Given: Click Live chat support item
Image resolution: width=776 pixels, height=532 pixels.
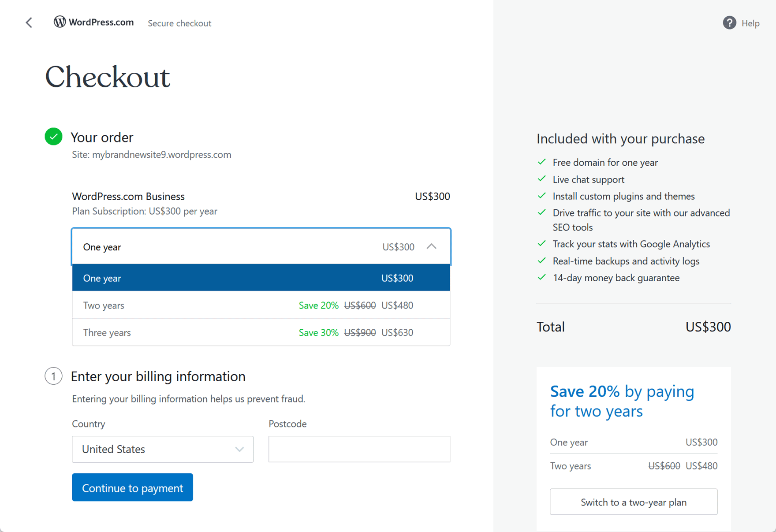Looking at the screenshot, I should click(588, 179).
